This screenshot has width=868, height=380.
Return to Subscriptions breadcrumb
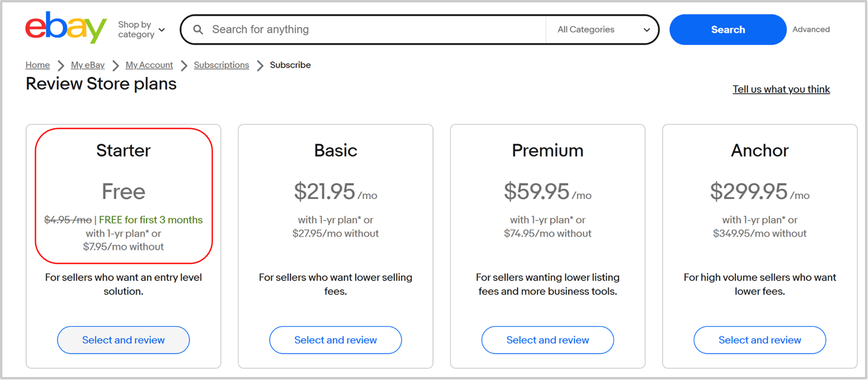pos(221,65)
